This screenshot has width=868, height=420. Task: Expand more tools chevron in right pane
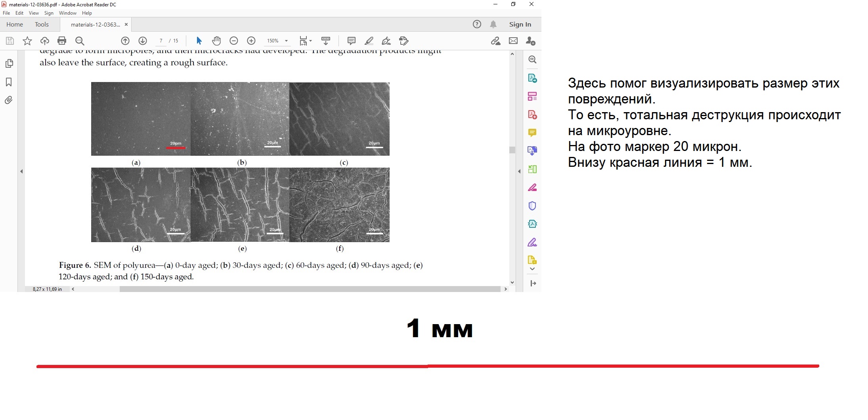[x=532, y=269]
